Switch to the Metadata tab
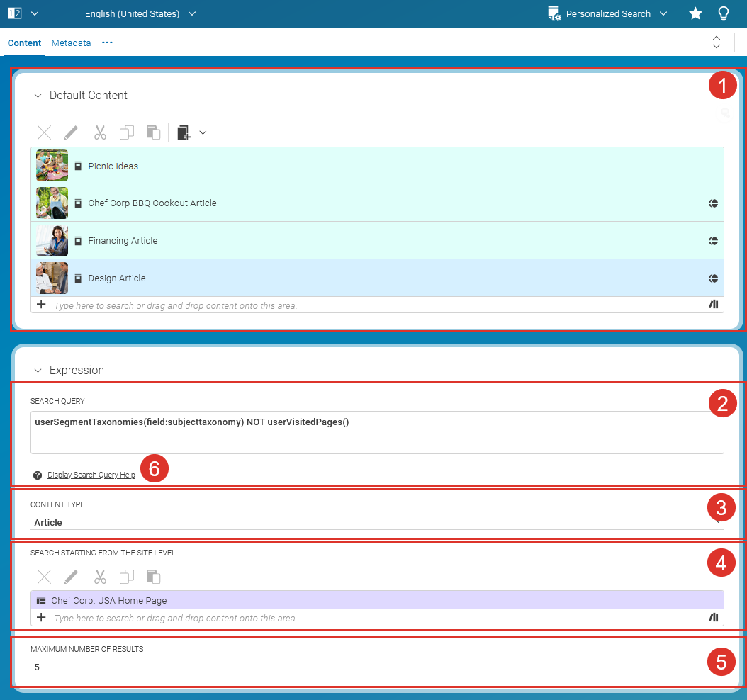The image size is (747, 700). tap(71, 43)
